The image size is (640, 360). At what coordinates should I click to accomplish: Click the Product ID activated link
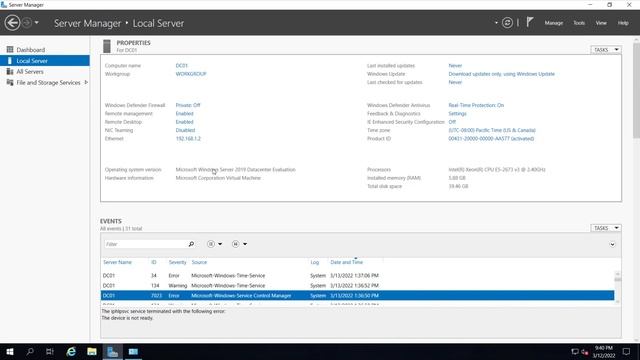click(x=491, y=138)
